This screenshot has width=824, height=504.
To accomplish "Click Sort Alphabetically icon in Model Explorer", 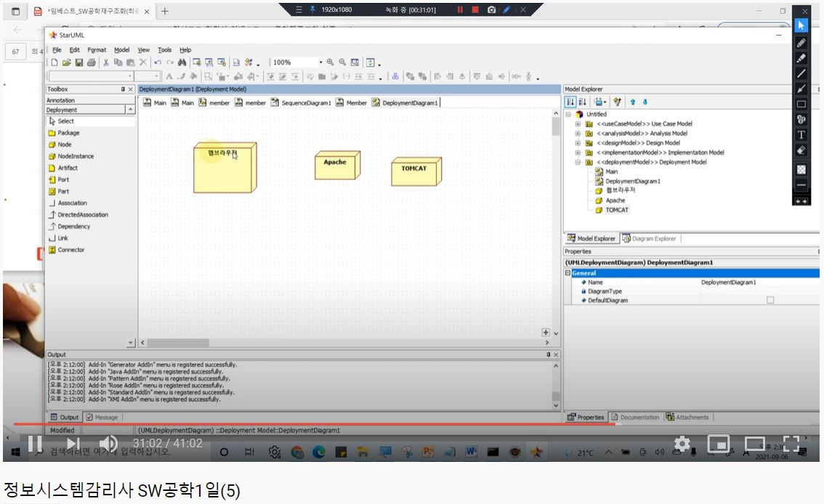I will click(582, 102).
